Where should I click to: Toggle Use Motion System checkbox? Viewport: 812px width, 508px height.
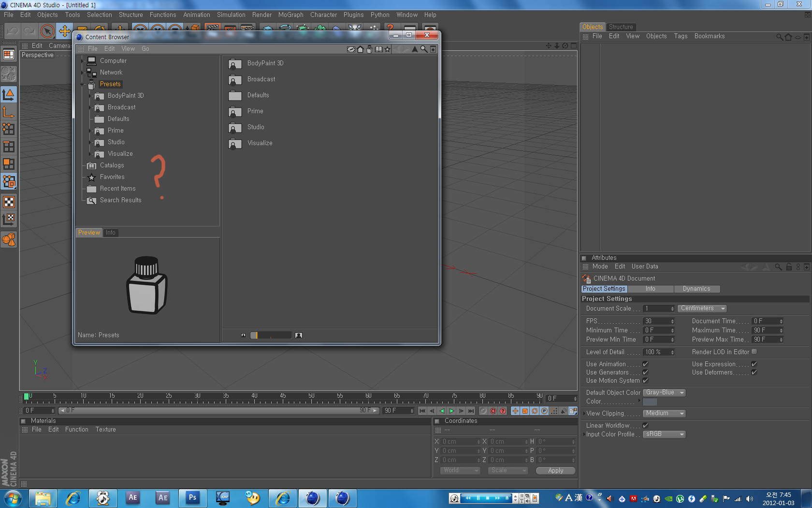645,381
